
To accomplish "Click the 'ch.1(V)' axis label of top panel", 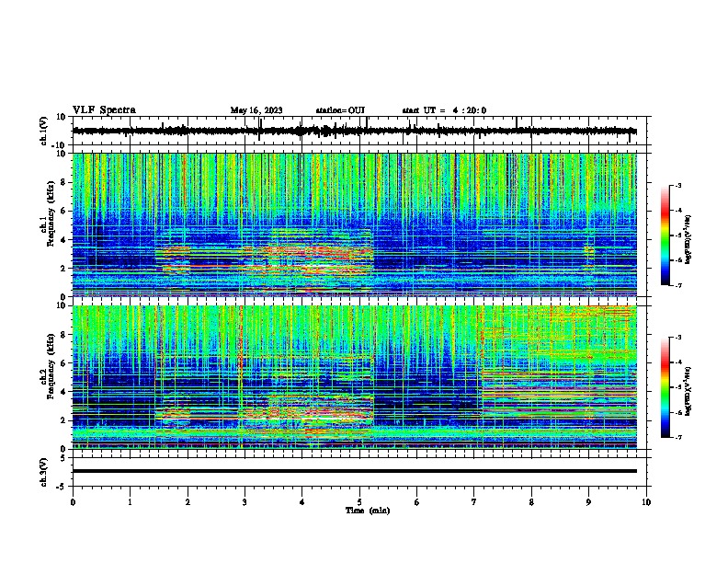I will [44, 132].
